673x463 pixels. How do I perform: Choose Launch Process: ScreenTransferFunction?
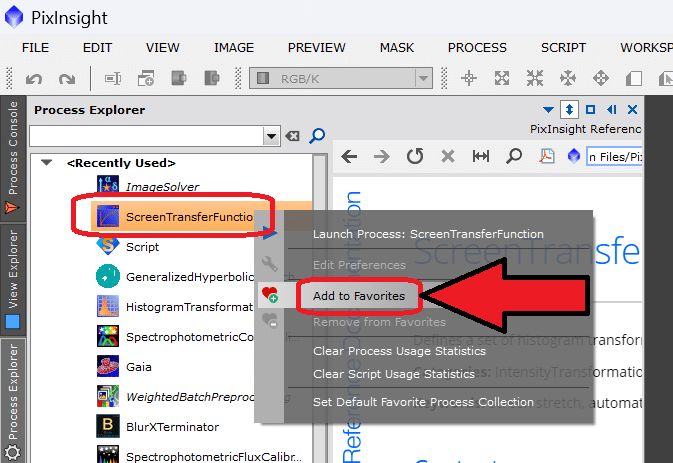point(428,234)
